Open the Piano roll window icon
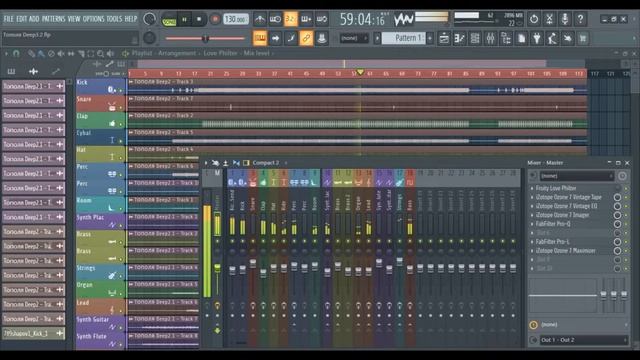 tap(460, 39)
